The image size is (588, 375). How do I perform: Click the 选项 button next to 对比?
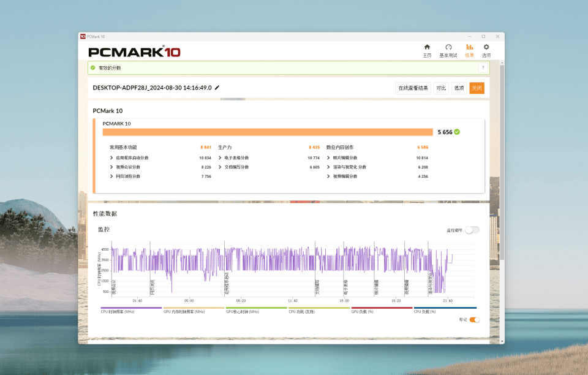tap(459, 88)
